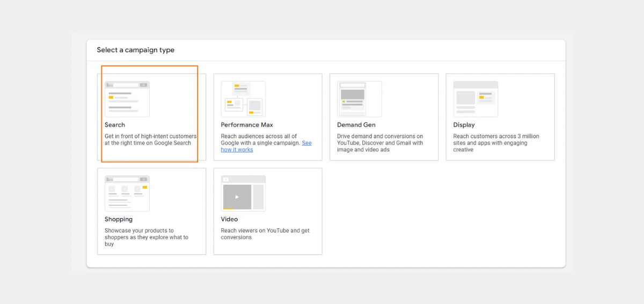Click 'Reach viewers on YouTube' description
This screenshot has height=304, width=644.
click(x=265, y=234)
